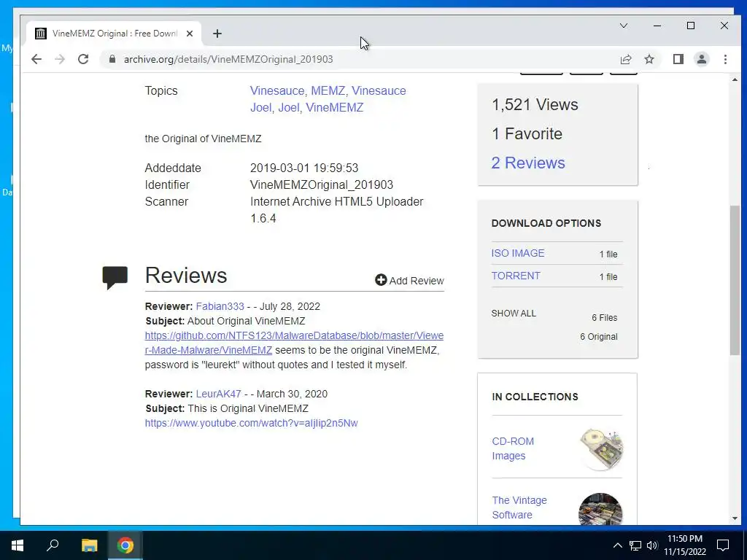Open the Windows Start menu
747x560 pixels.
click(18, 545)
